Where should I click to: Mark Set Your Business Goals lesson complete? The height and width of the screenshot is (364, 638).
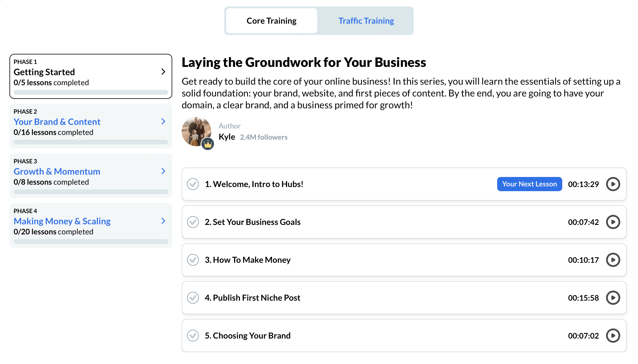coord(193,222)
